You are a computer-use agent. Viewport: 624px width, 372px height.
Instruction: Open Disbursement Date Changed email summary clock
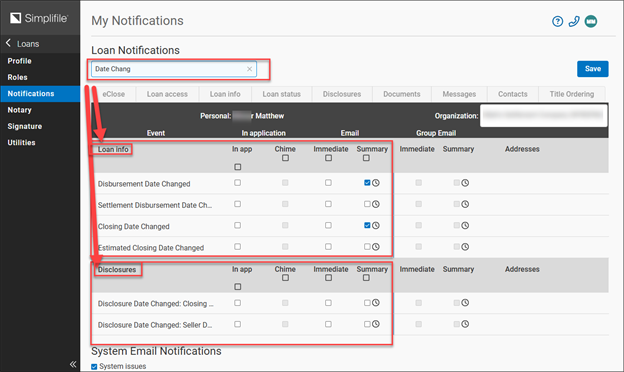coord(376,183)
